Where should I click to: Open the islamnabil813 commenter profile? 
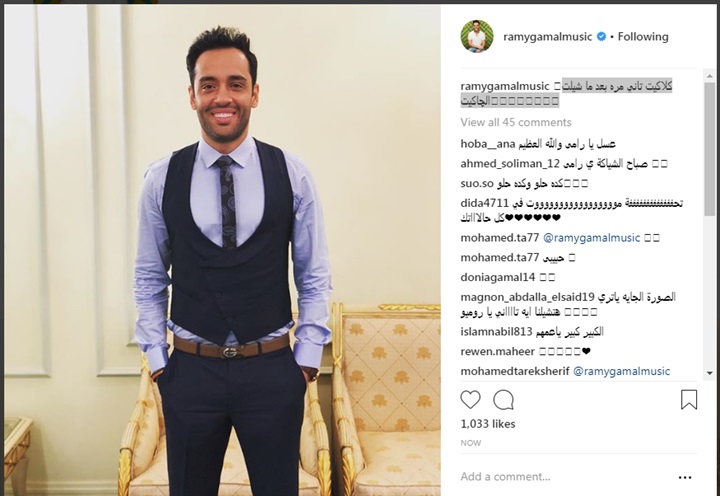point(496,332)
